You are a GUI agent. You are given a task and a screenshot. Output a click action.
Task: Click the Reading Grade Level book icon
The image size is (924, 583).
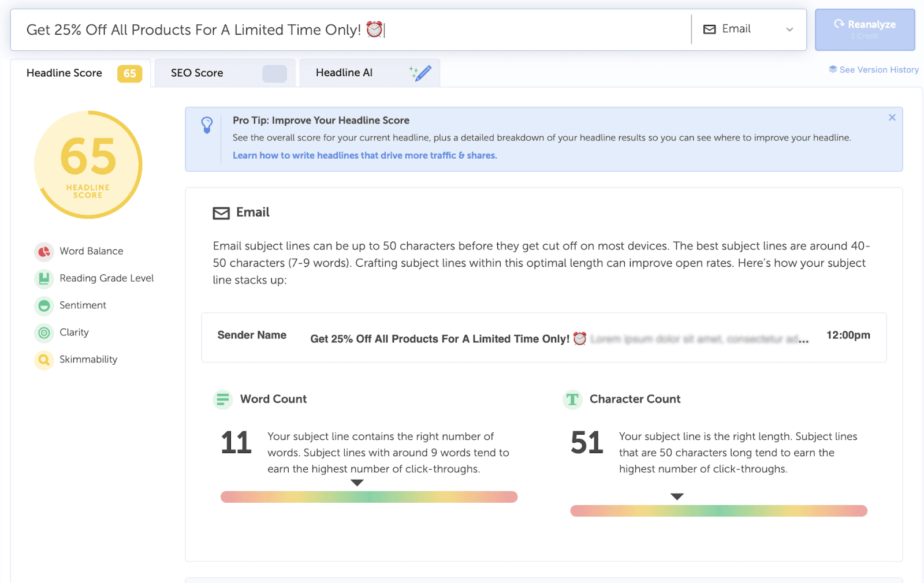(x=44, y=279)
